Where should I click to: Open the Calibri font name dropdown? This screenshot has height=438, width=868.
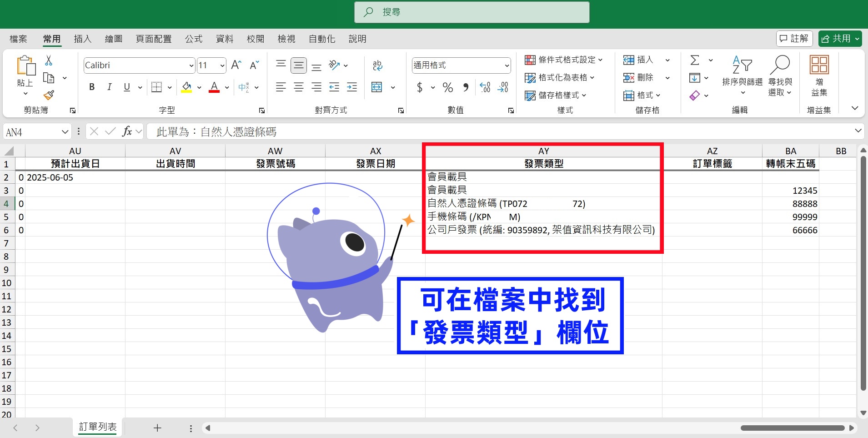point(191,65)
